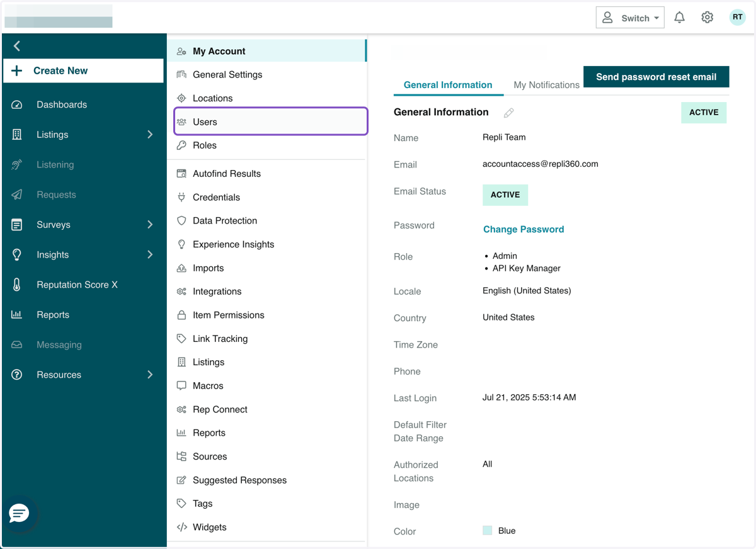Viewport: 756px width, 549px height.
Task: Expand the Resources submenu chevron
Action: point(150,375)
